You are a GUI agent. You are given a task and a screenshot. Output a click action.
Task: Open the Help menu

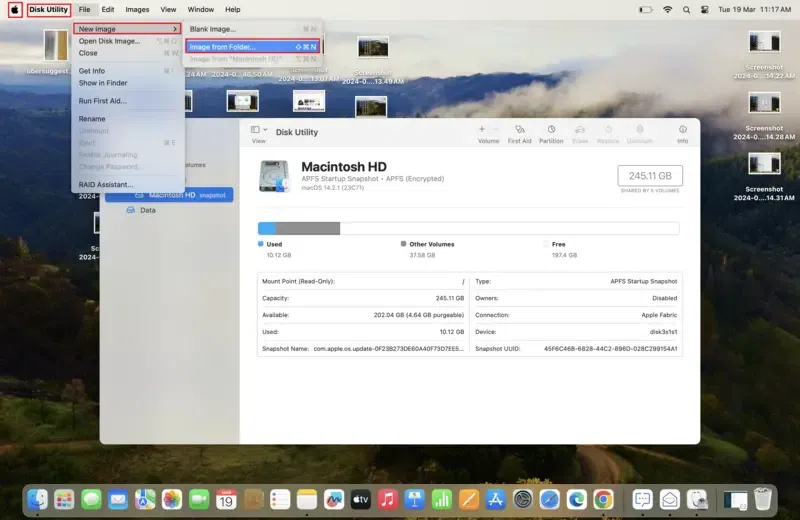point(233,10)
